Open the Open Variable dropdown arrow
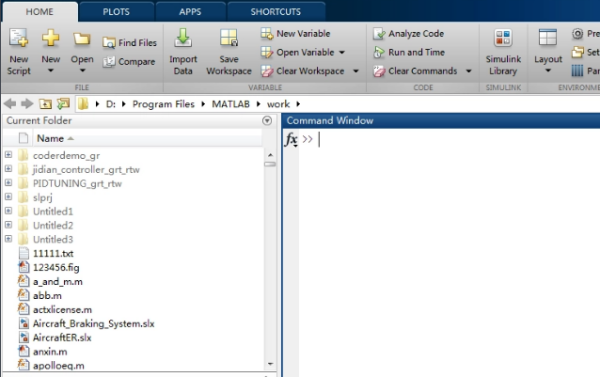 (x=342, y=52)
